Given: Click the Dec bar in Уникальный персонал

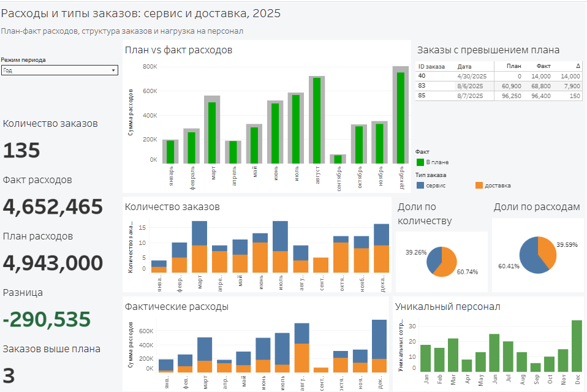Looking at the screenshot, I should coord(577,346).
